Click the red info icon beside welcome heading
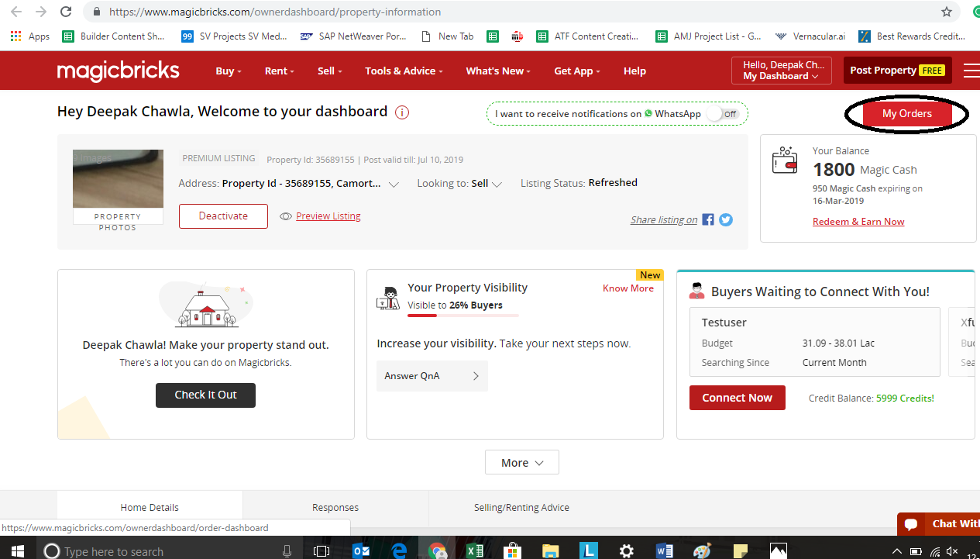980x559 pixels. pos(402,112)
